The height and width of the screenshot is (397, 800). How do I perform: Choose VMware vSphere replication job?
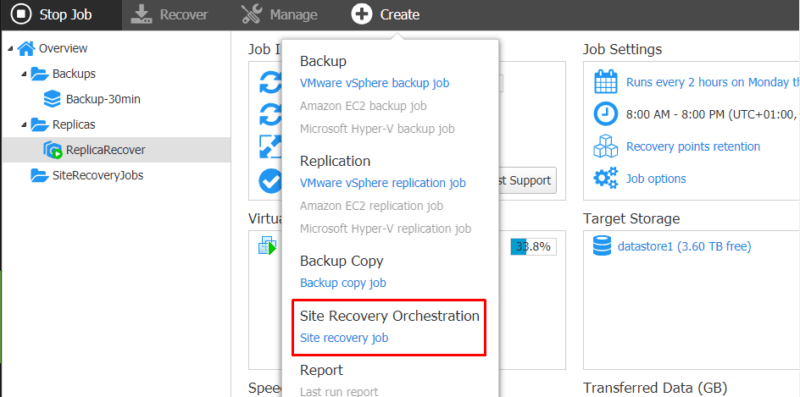(x=383, y=183)
